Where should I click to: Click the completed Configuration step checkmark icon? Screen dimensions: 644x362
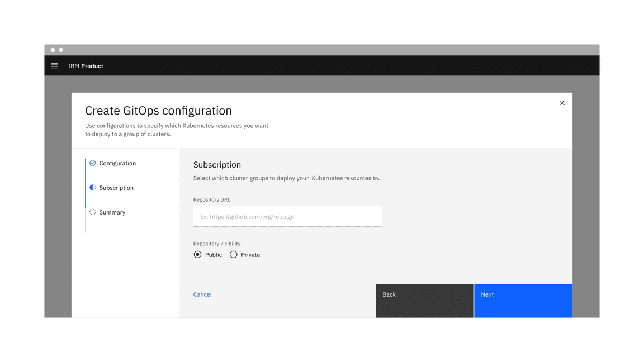pyautogui.click(x=92, y=163)
